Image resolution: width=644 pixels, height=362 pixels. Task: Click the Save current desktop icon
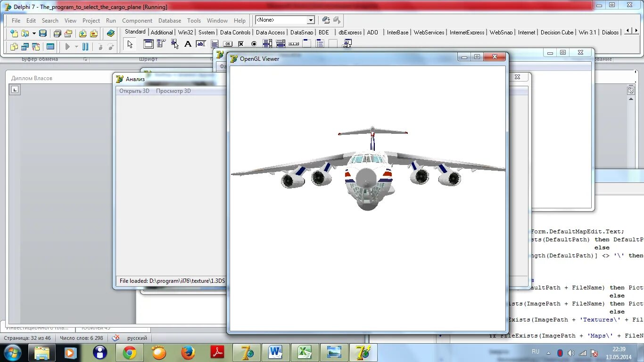326,20
